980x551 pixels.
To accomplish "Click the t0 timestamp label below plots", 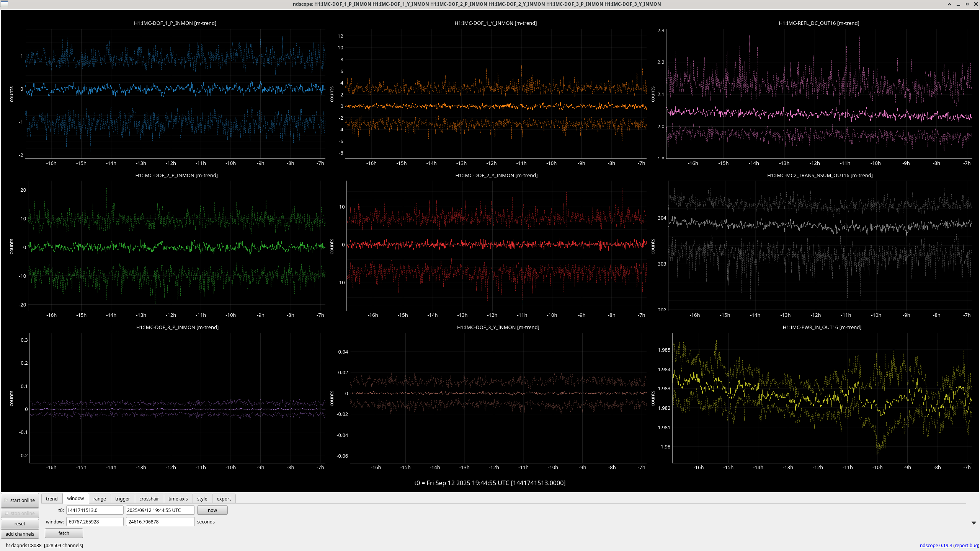I will [x=490, y=483].
